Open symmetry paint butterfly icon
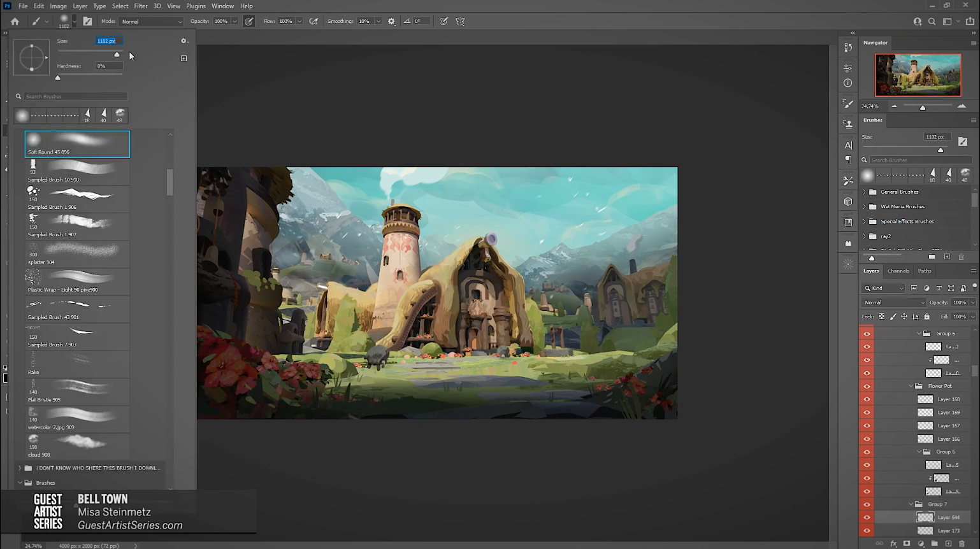This screenshot has width=980, height=549. pos(460,21)
